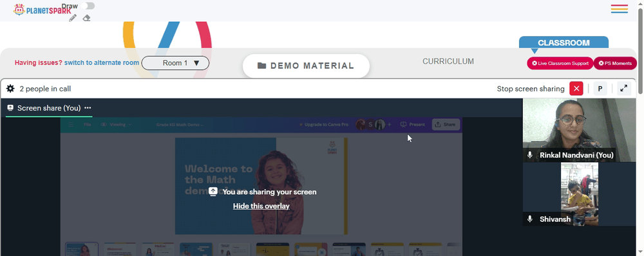Click the Grade KG Math Demo title
The height and width of the screenshot is (256, 644).
click(180, 124)
